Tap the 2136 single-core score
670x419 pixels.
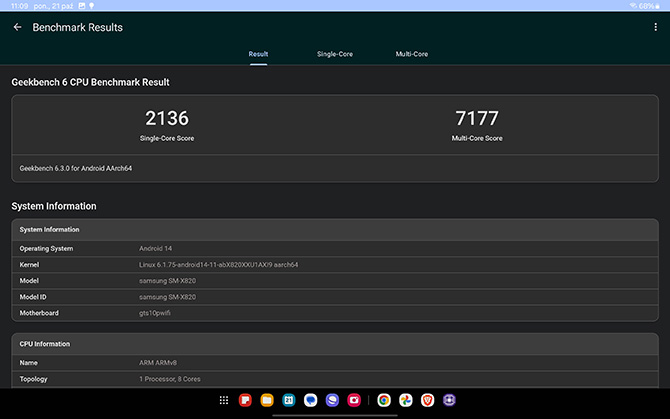pos(167,118)
